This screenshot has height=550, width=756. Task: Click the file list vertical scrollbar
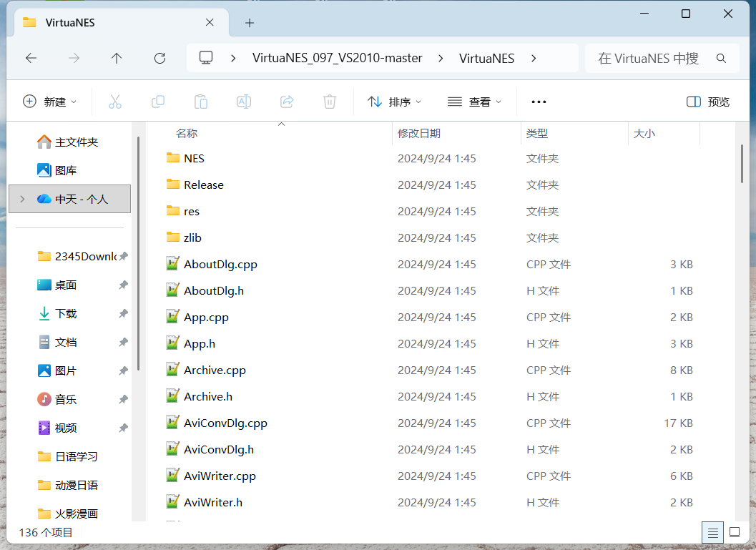(742, 164)
